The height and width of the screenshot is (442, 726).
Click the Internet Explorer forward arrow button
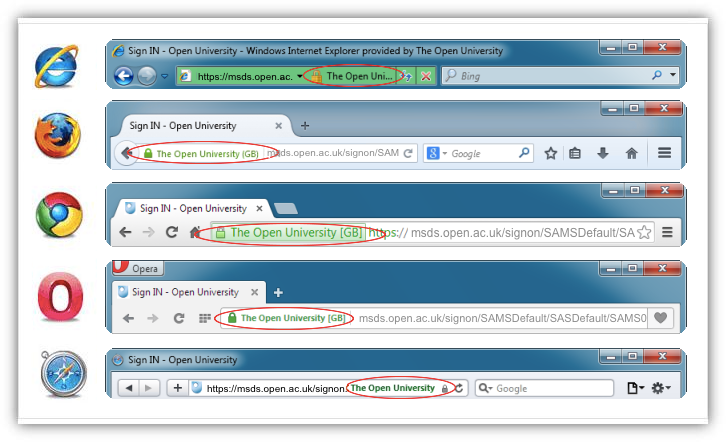tap(147, 75)
